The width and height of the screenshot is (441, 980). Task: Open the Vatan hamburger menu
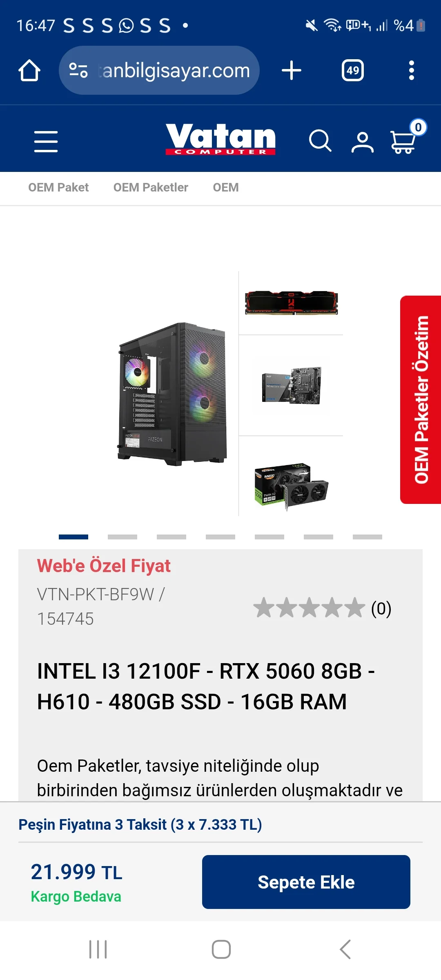[x=46, y=141]
